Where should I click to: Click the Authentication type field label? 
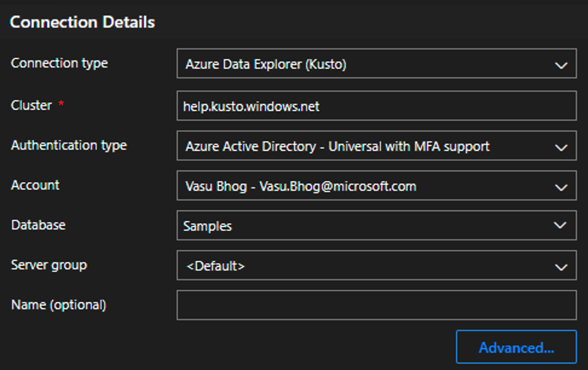coord(68,145)
